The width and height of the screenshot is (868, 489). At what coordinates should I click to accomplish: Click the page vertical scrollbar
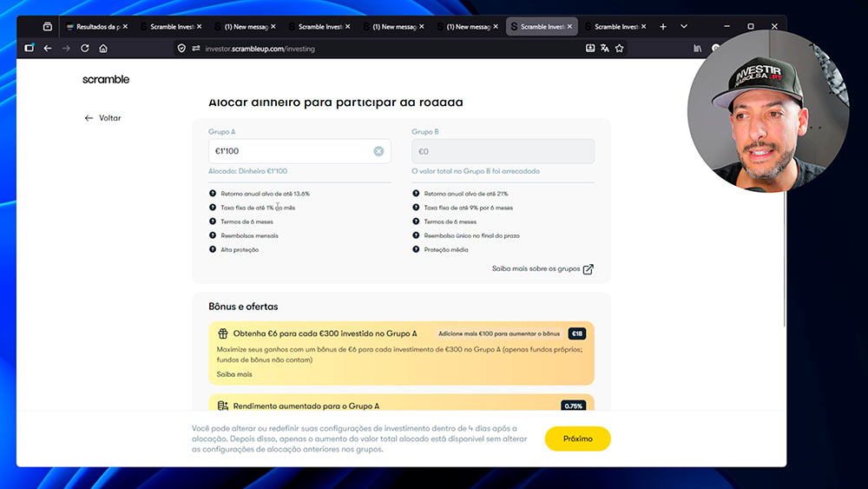click(785, 257)
